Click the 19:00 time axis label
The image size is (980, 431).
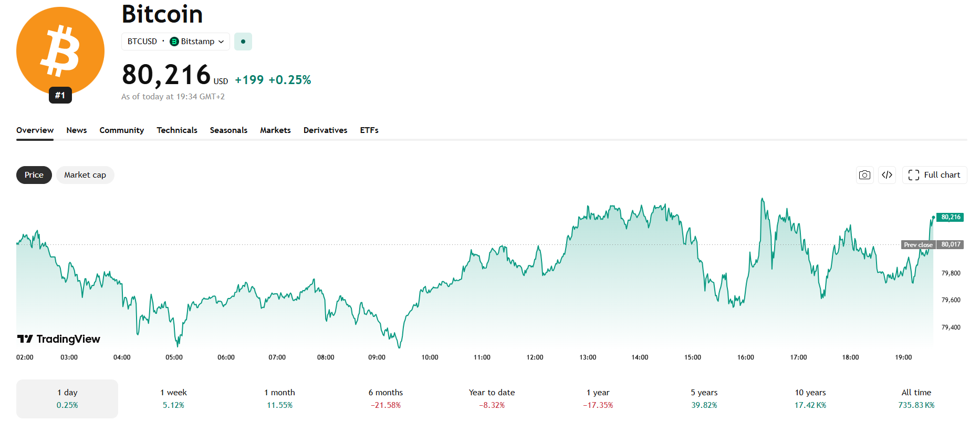coord(903,357)
